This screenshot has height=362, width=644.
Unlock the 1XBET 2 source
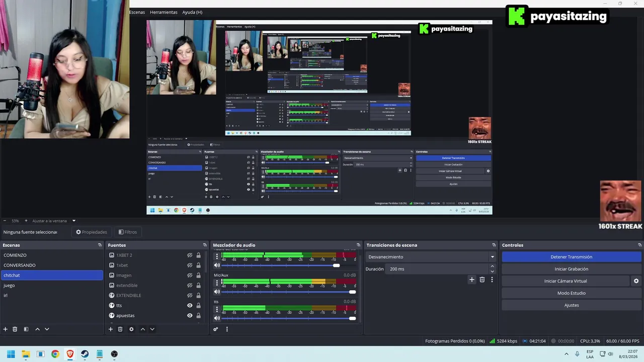pos(198,255)
